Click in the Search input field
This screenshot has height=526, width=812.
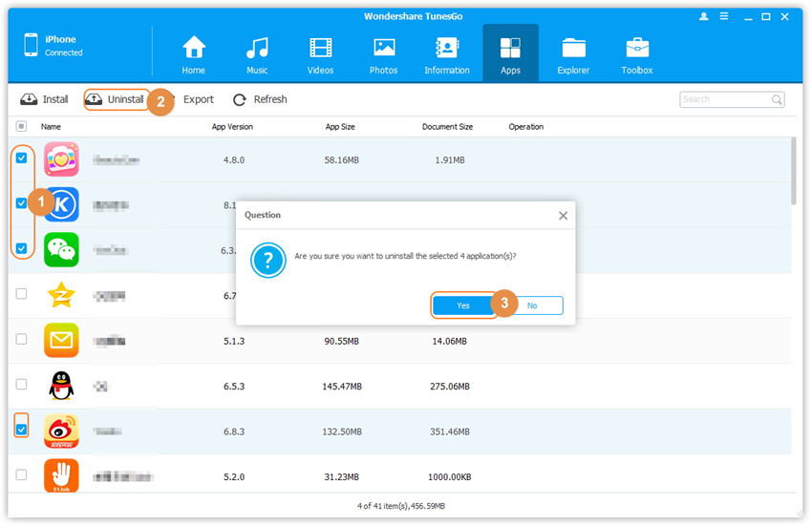[x=724, y=99]
